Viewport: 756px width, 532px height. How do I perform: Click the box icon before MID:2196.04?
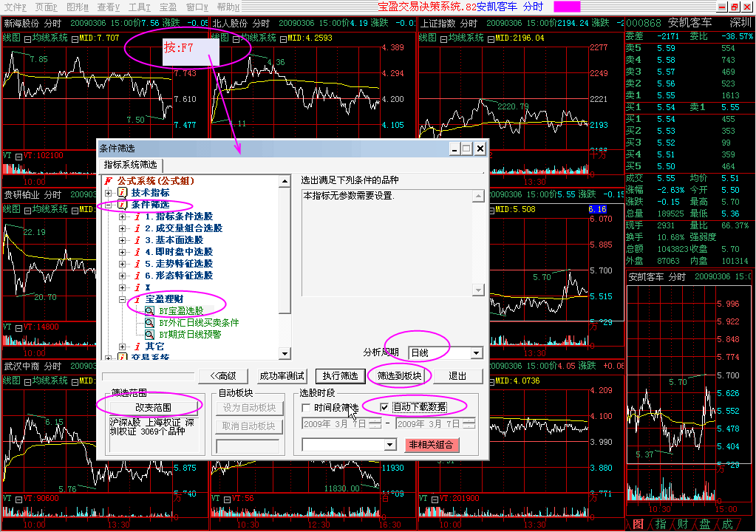491,39
